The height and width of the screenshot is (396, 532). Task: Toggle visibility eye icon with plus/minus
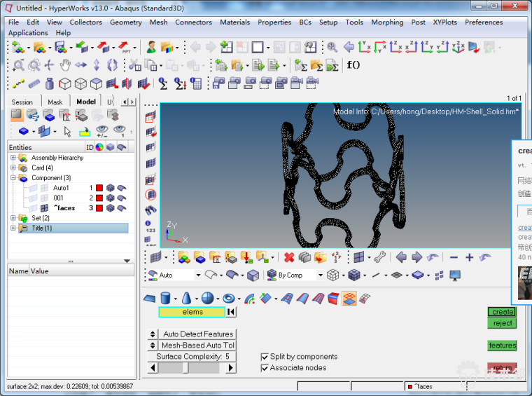(102, 131)
